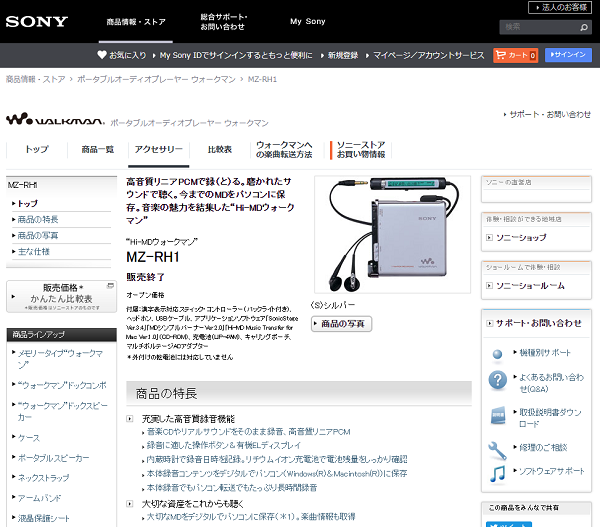Select the トップ tab
Viewport: 600px width, 527px height.
point(37,149)
